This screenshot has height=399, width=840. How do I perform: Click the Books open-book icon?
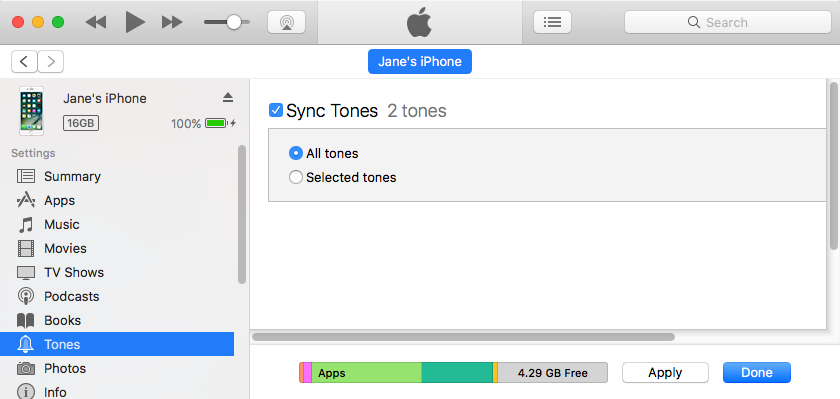(x=26, y=321)
